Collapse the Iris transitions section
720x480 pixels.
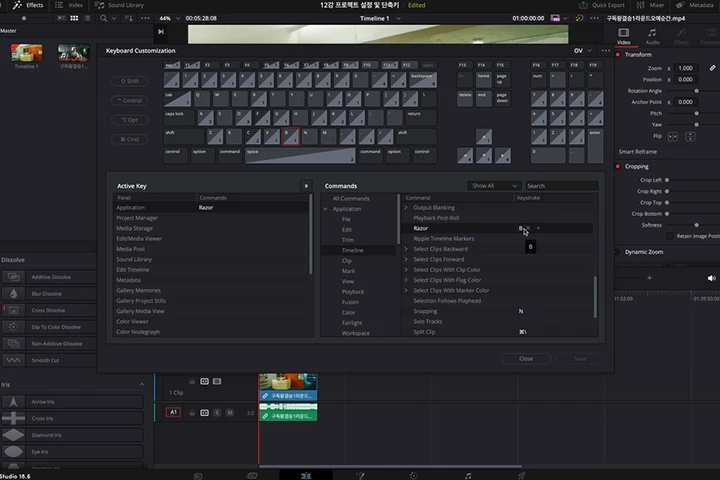[x=141, y=384]
